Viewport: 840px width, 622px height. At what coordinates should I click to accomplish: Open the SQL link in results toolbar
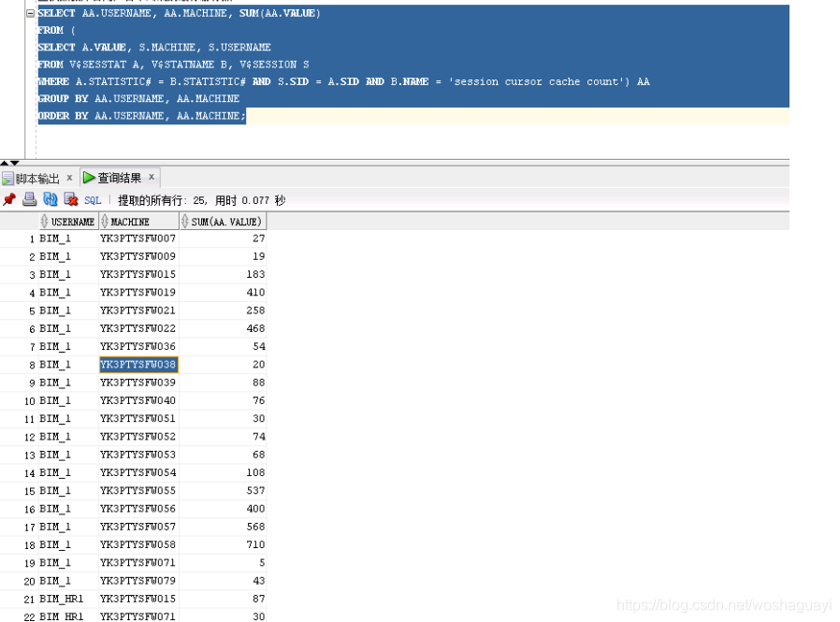click(x=93, y=200)
